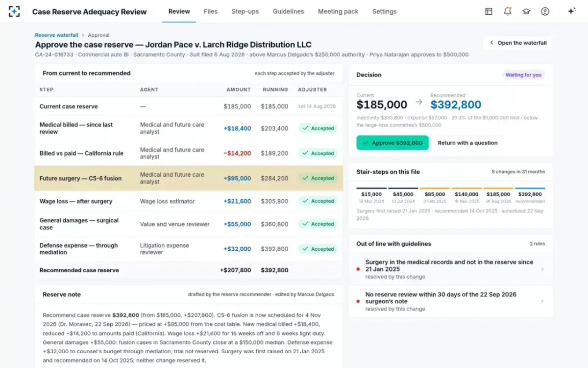This screenshot has width=588, height=368.
Task: Open the Guidelines tab
Action: [x=288, y=11]
